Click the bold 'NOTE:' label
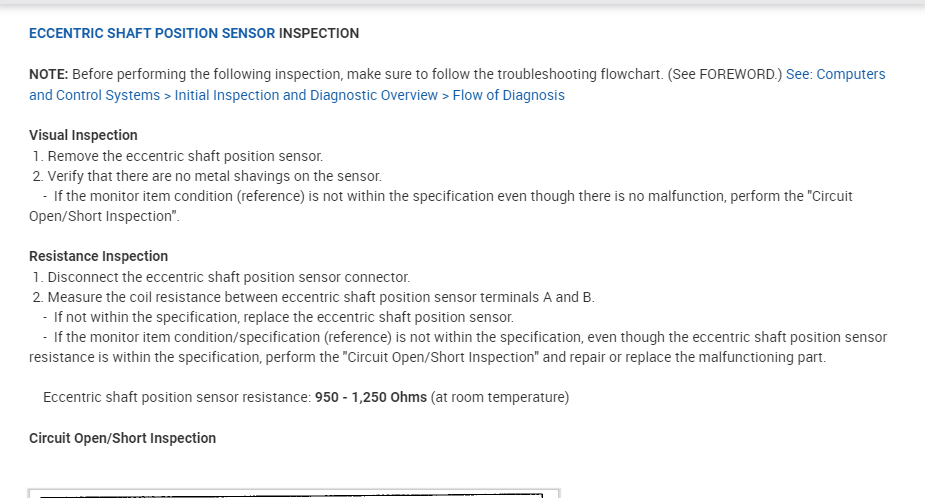This screenshot has width=925, height=498. [x=49, y=74]
